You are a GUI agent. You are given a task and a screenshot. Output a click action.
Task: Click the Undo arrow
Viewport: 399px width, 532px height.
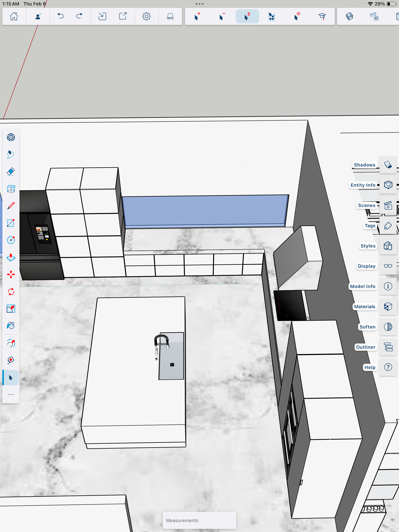pyautogui.click(x=60, y=16)
